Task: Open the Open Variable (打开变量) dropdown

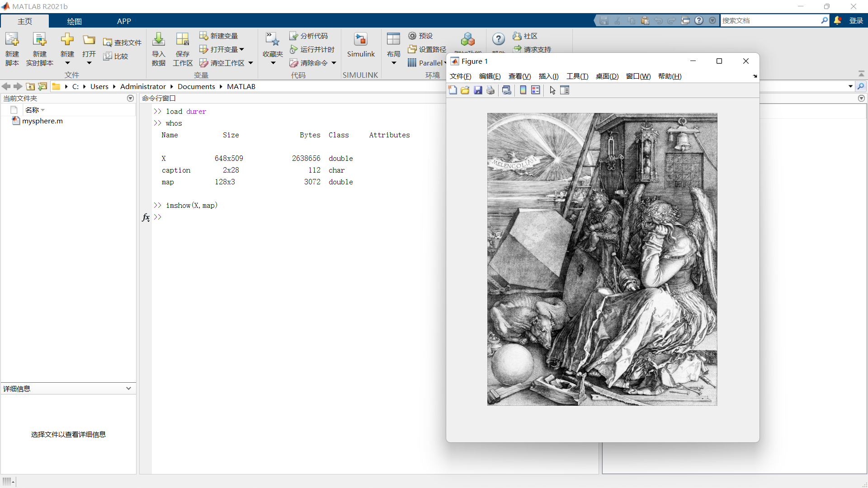Action: click(241, 49)
